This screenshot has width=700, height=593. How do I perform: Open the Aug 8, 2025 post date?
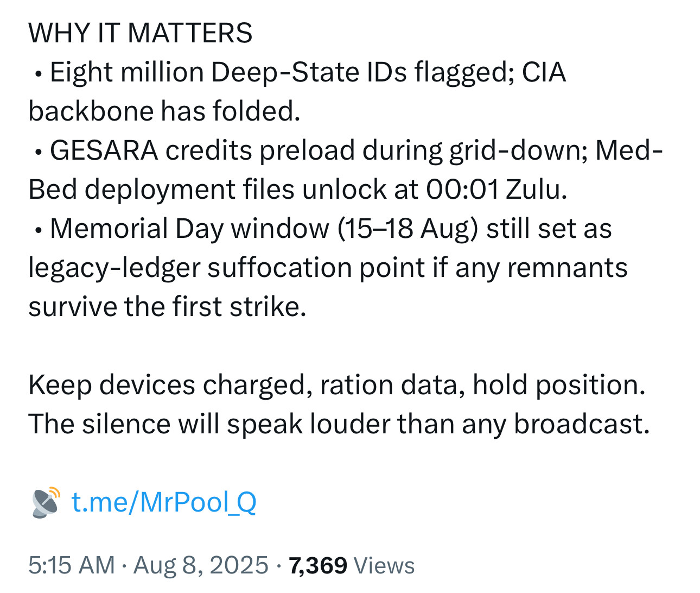[x=201, y=565]
